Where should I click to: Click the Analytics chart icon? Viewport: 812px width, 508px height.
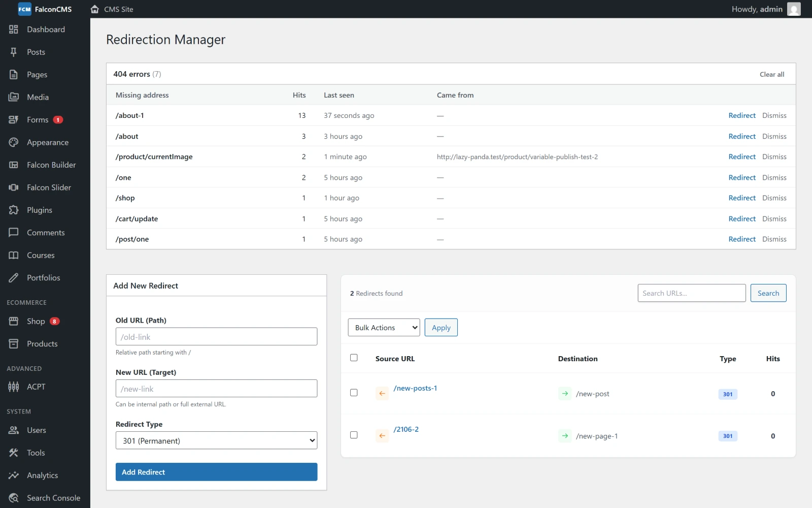(x=14, y=475)
